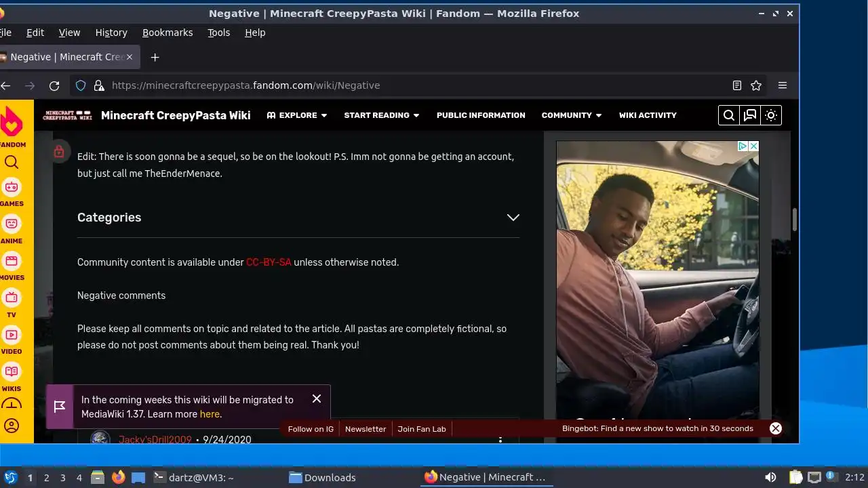Viewport: 868px width, 488px height.
Task: Click the user profile icon in sidebar
Action: [12, 426]
